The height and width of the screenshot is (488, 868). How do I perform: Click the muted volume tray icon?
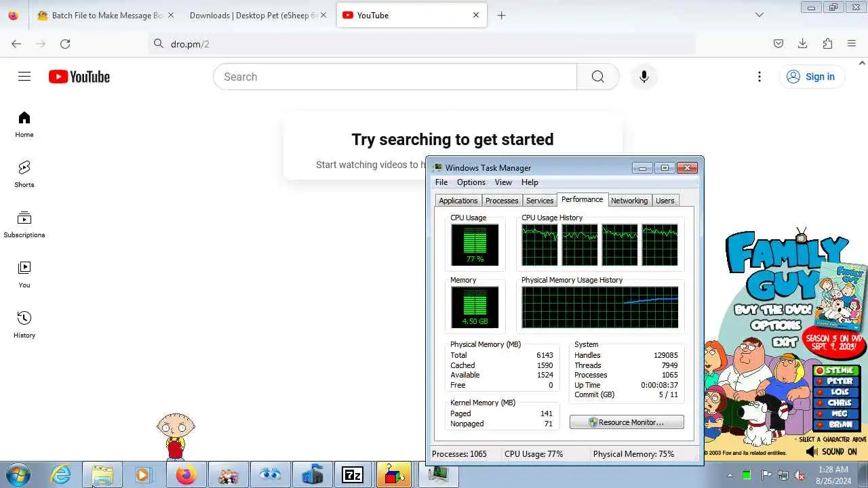[800, 475]
